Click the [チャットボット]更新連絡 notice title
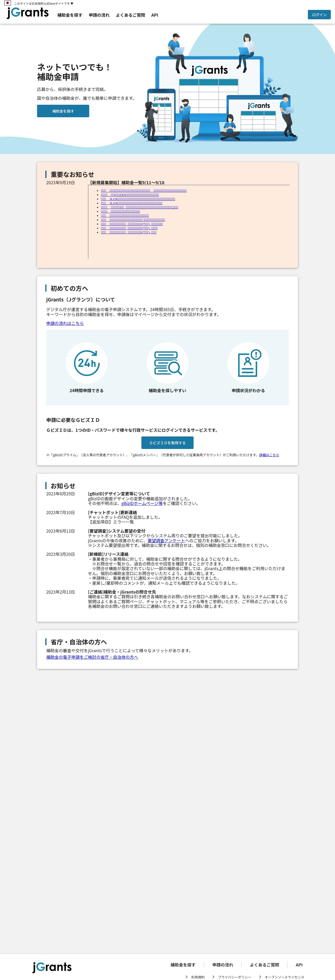Screen dimensions: 335x980 click(x=112, y=513)
